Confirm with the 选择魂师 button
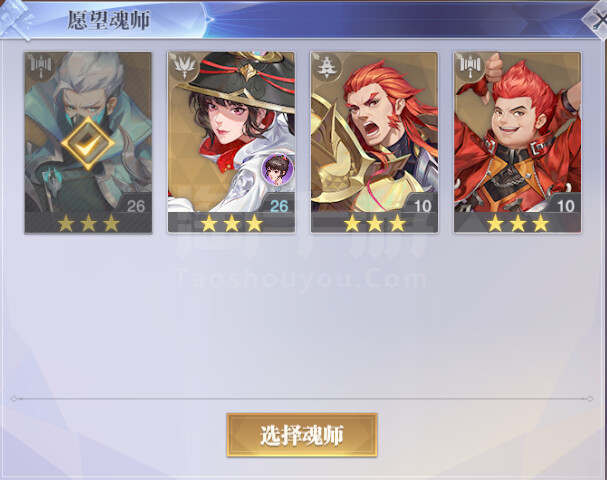Viewport: 607px width, 480px height. click(302, 435)
